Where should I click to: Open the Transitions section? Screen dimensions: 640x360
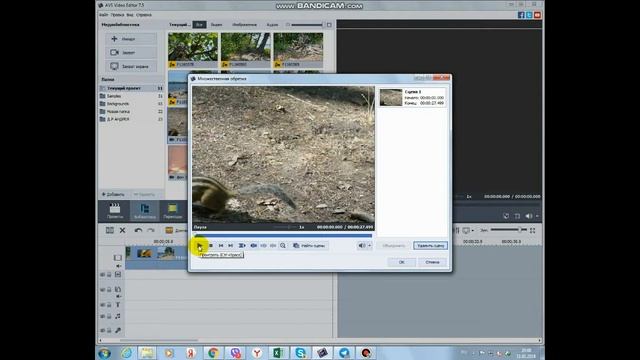click(x=173, y=211)
